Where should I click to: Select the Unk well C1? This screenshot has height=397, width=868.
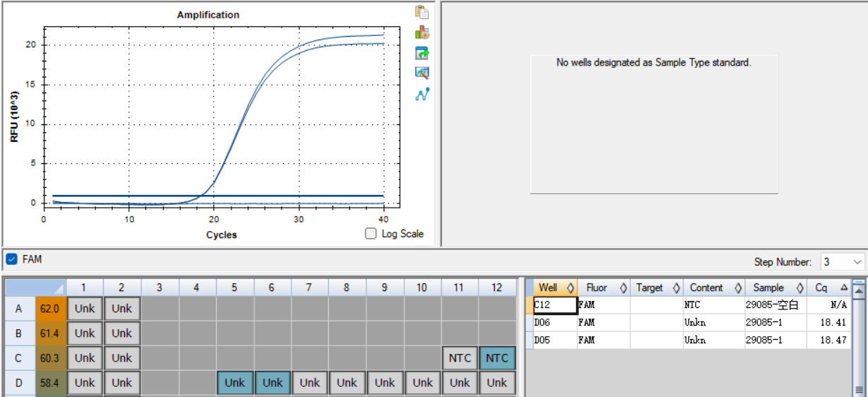tap(84, 358)
